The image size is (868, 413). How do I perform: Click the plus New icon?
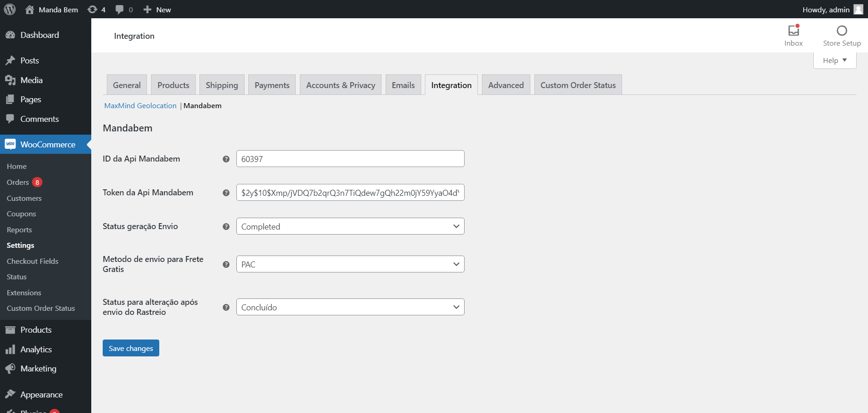tap(147, 10)
